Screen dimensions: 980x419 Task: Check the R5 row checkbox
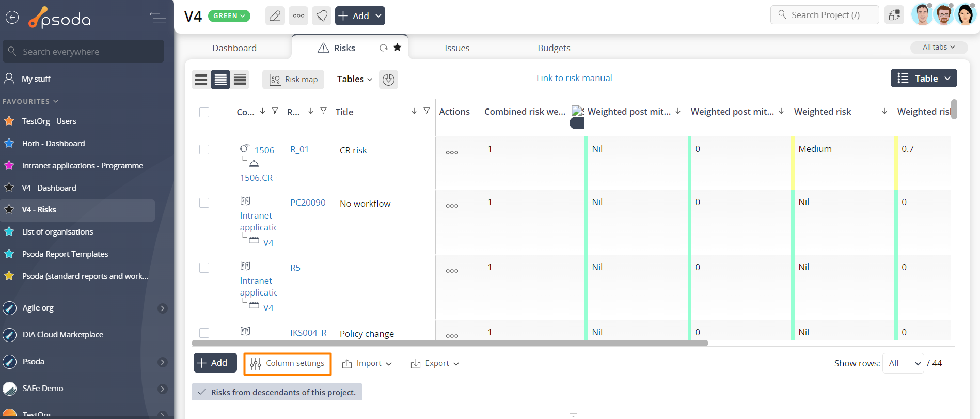[204, 268]
